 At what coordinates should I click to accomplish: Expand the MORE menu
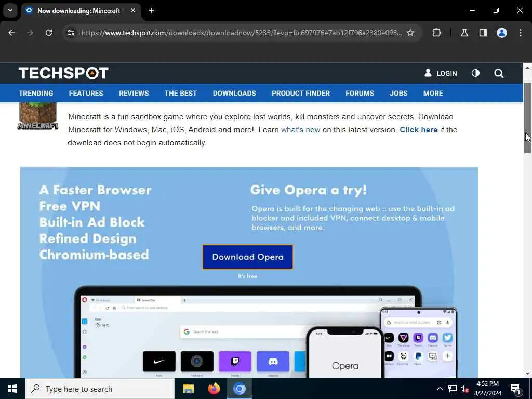[x=433, y=94]
